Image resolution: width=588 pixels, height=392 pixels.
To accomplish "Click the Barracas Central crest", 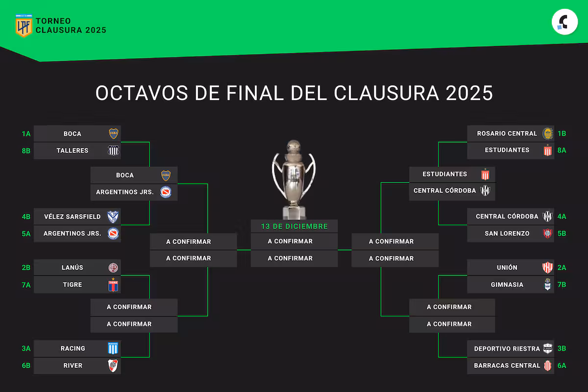I will click(547, 366).
